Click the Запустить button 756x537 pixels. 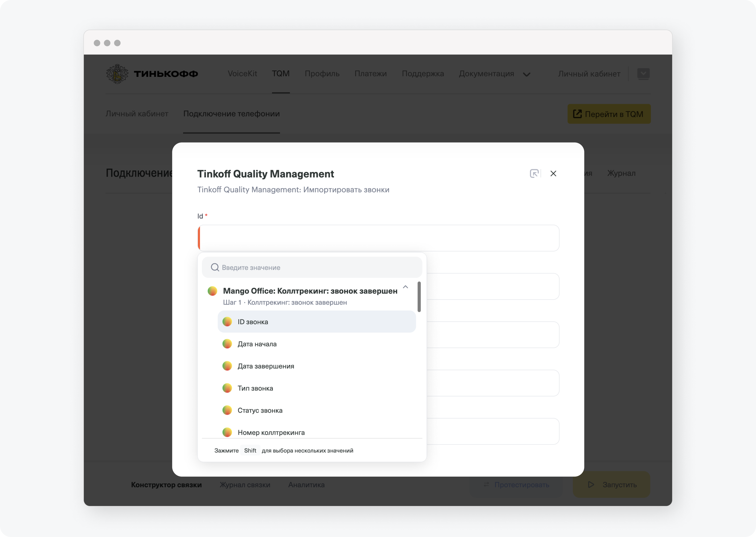611,485
